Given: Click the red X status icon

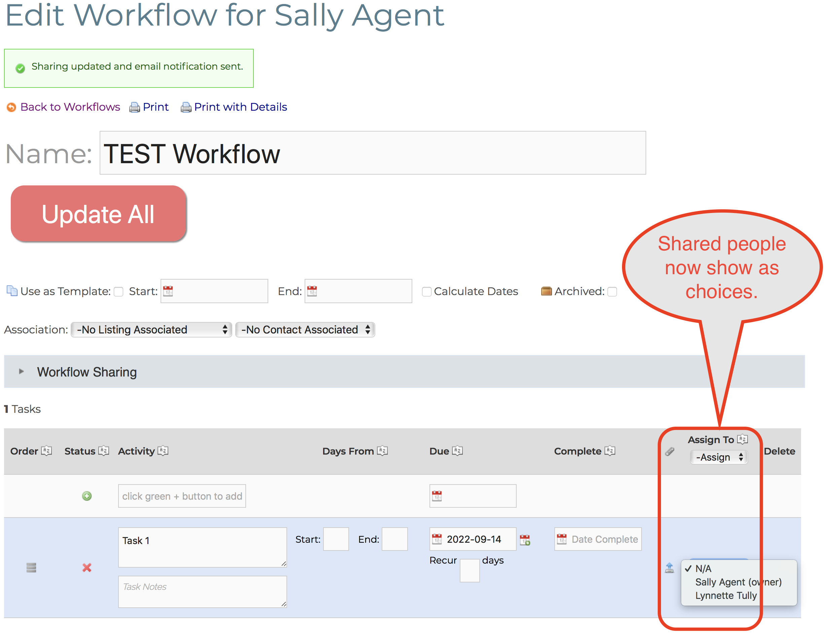Looking at the screenshot, I should point(87,567).
